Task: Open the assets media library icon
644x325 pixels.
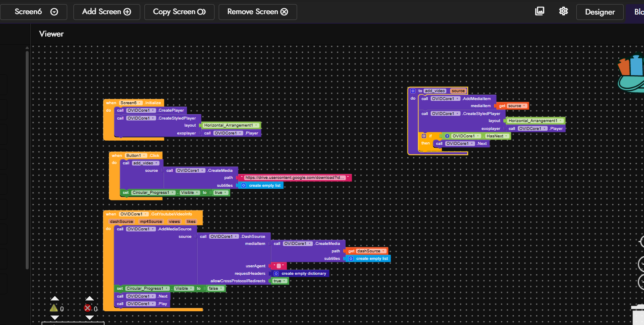Action: pyautogui.click(x=539, y=11)
